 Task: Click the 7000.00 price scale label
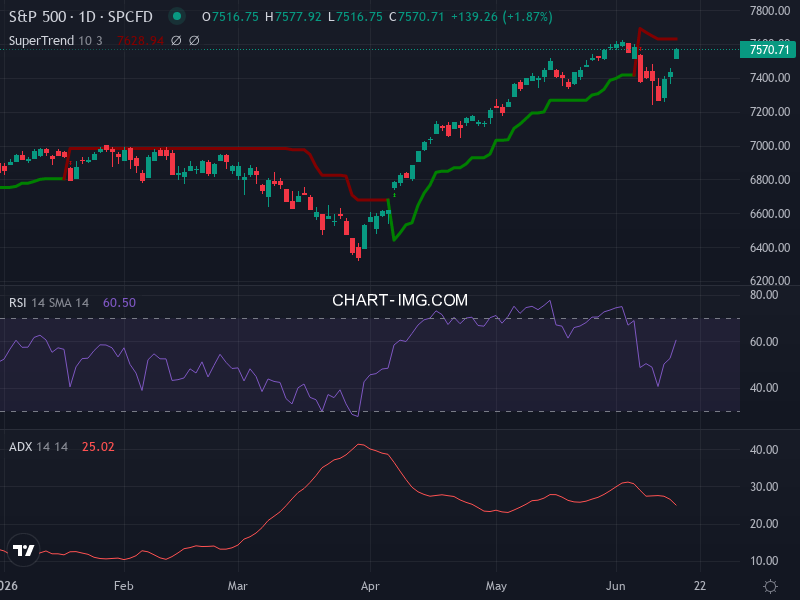tap(770, 146)
